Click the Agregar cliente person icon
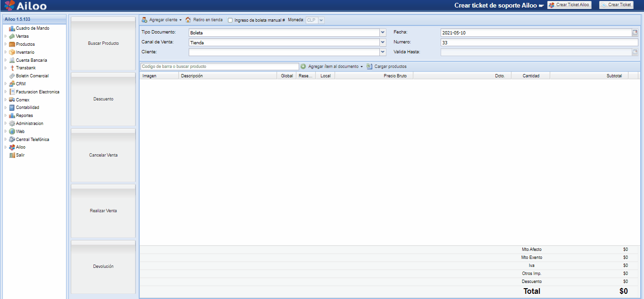Viewport: 644px width, 299px height. coord(144,20)
